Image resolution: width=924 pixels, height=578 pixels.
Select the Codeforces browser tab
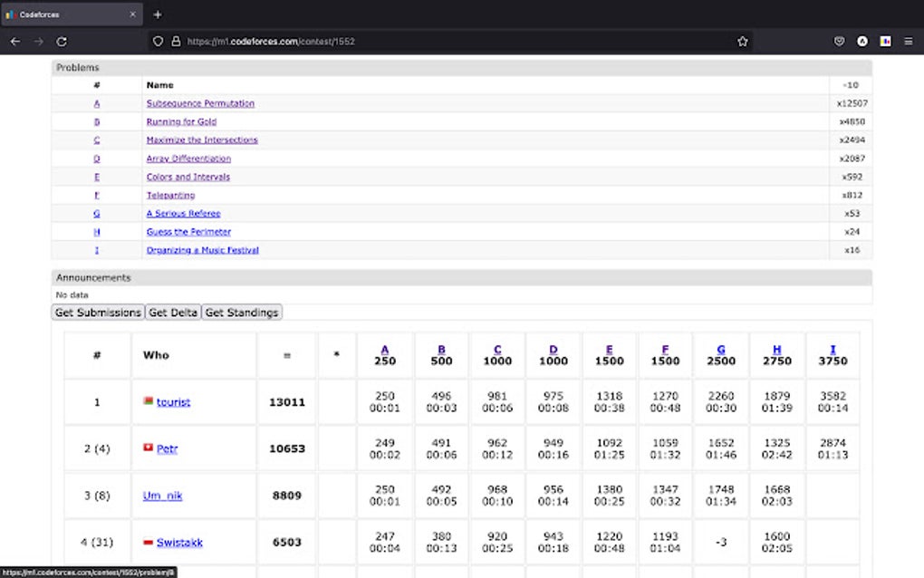[63, 14]
